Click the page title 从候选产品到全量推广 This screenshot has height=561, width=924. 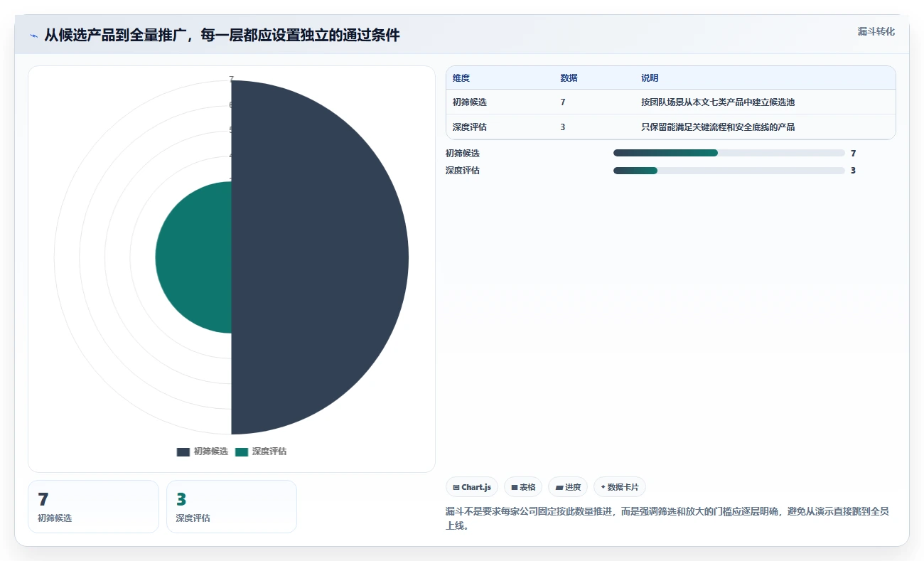coord(222,36)
